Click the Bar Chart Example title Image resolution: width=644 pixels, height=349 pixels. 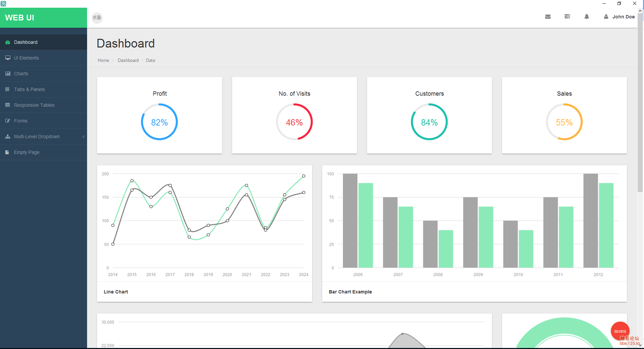coord(350,292)
